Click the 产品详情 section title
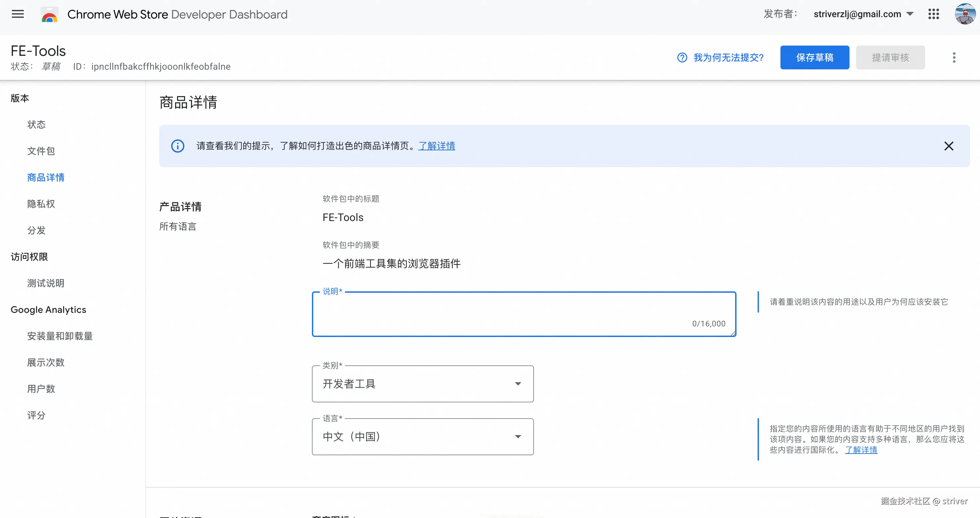Screen dimensions: 980x518 [x=180, y=206]
